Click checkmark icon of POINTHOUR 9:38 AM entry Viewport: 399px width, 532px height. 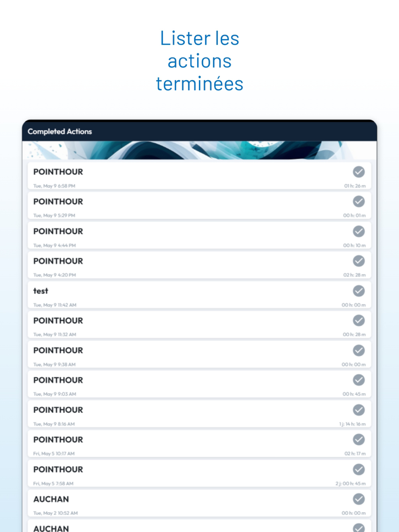(x=359, y=350)
